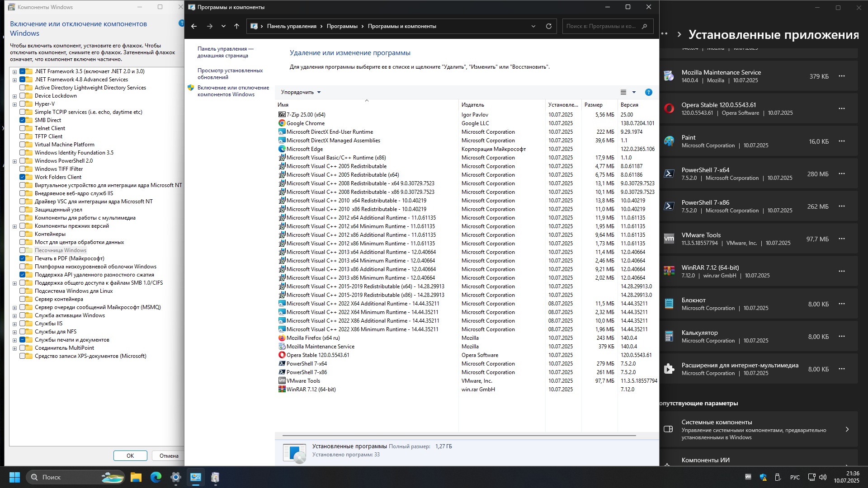Click the view mode list icon
This screenshot has width=868, height=488.
coord(623,92)
